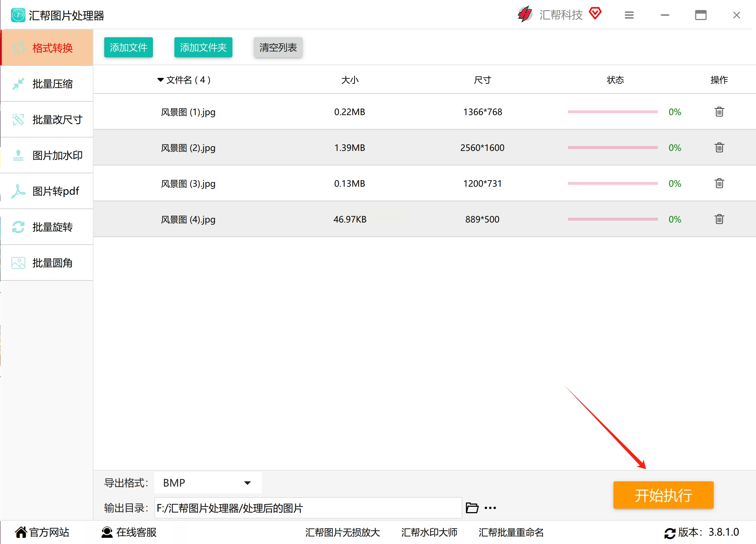Viewport: 756px width, 544px height.
Task: Click the red VIP diamond icon
Action: (595, 14)
